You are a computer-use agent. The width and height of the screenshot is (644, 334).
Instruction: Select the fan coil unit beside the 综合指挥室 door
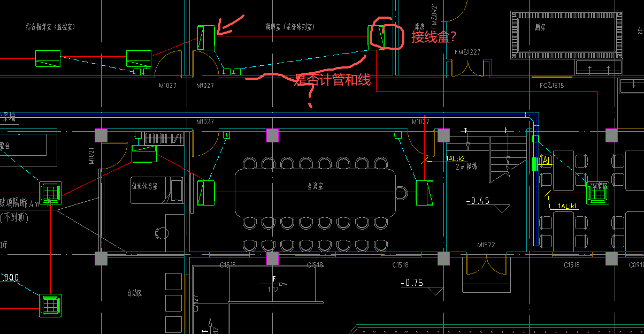tap(139, 58)
